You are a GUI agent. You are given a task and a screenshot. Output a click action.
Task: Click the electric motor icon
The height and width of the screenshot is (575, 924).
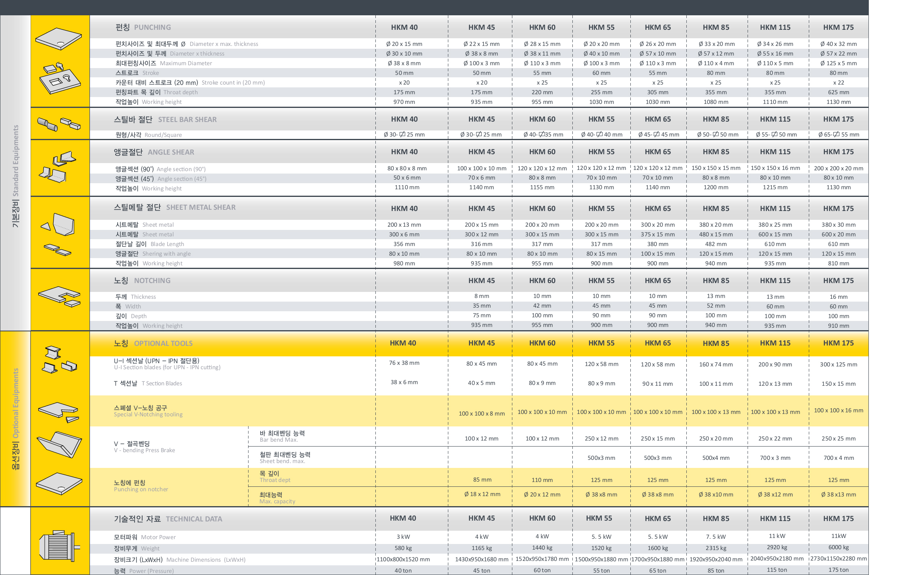coord(59,546)
